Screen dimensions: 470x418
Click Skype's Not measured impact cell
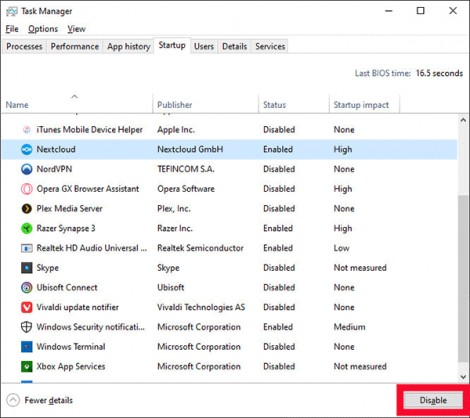pyautogui.click(x=360, y=268)
